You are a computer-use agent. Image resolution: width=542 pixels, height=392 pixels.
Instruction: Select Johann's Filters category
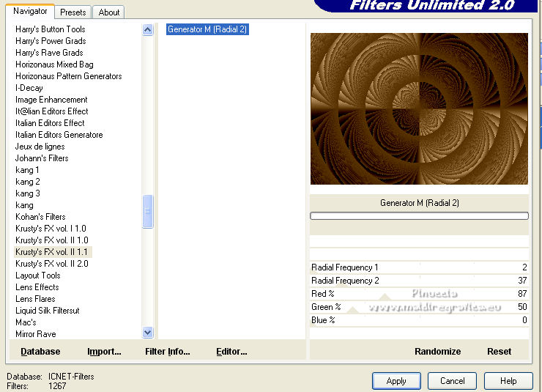pos(42,158)
